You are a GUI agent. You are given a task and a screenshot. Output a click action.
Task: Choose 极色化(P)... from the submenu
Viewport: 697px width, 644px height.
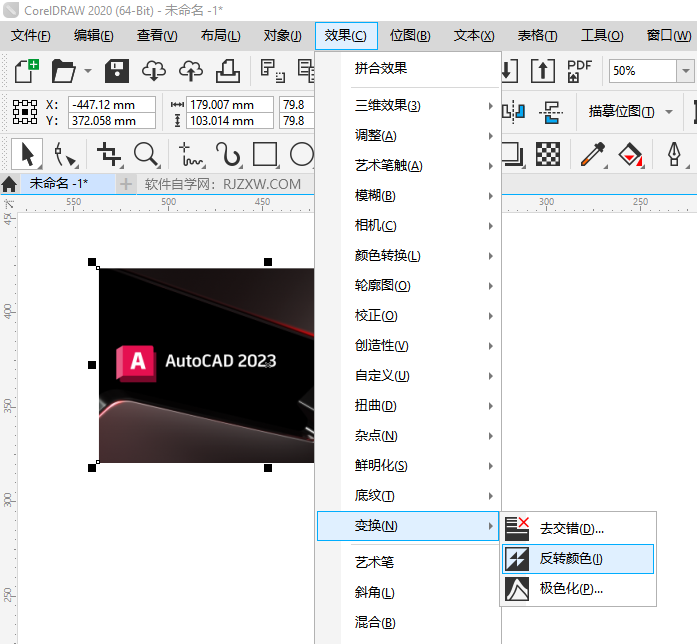point(578,589)
